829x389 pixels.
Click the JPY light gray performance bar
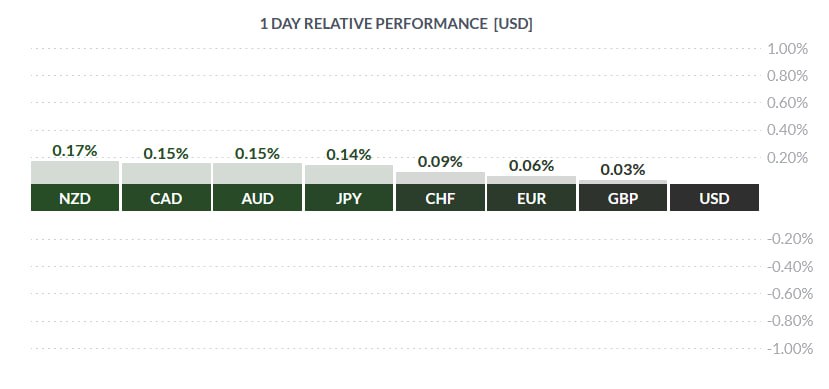point(349,175)
